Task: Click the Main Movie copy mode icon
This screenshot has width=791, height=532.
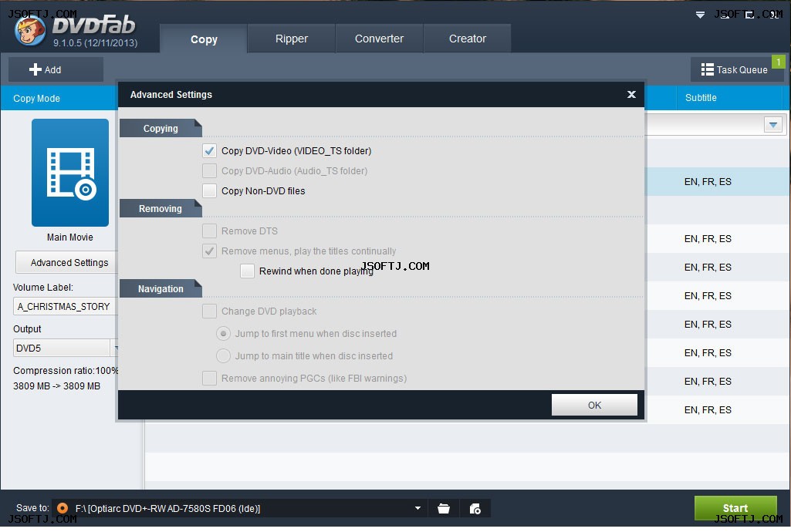Action: (x=70, y=172)
